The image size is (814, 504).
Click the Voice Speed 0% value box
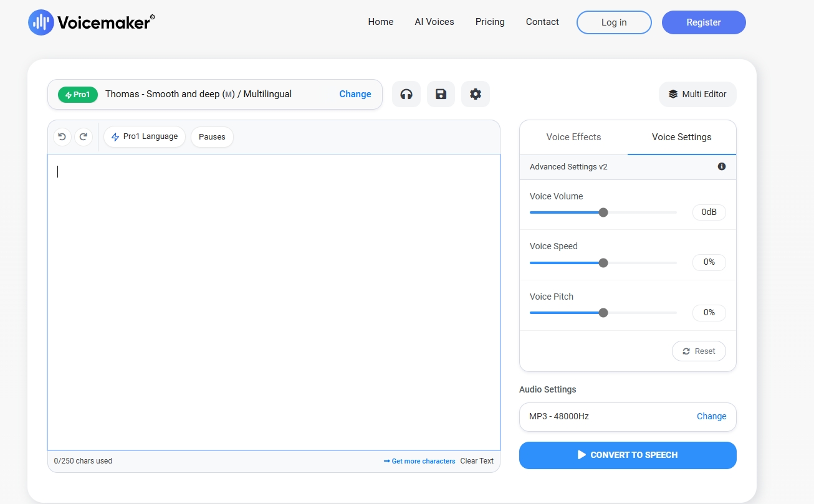pos(709,262)
